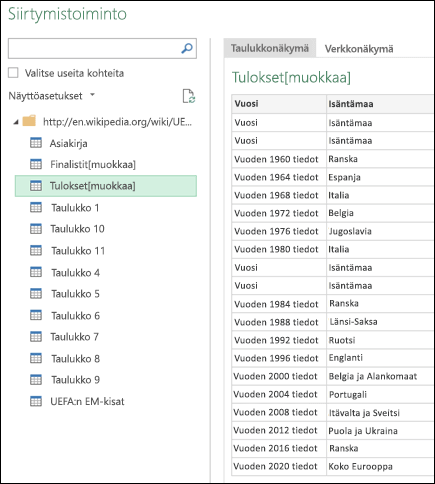The height and width of the screenshot is (484, 435).
Task: Select UEFA:n EM-kisat in the list
Action: pos(87,401)
